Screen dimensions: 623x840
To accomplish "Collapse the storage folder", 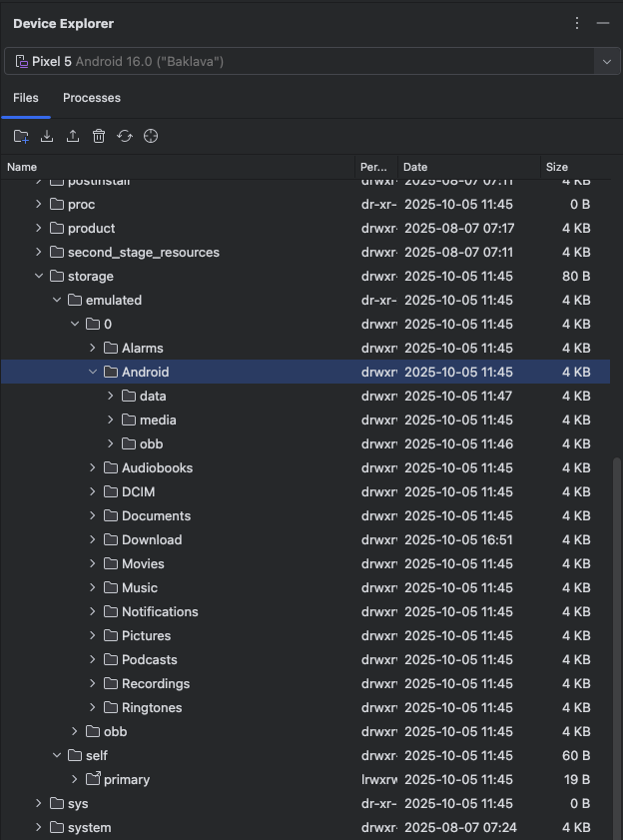I will coord(40,277).
